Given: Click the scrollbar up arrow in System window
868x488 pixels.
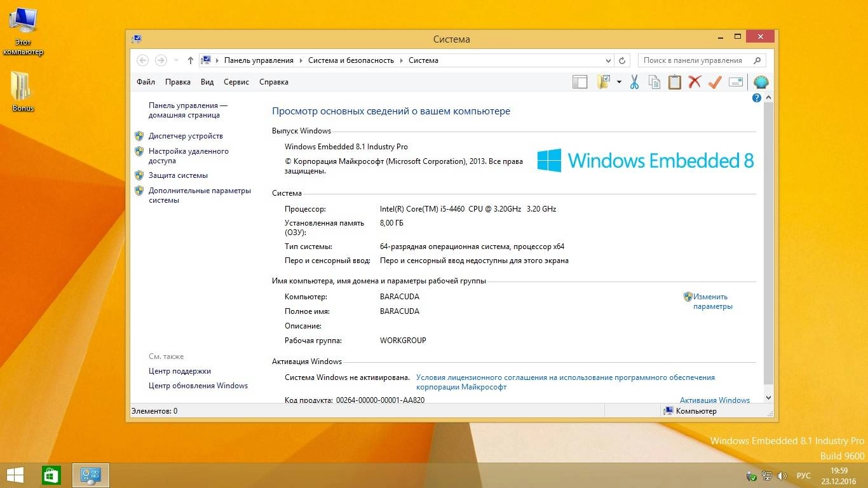Looking at the screenshot, I should point(768,98).
